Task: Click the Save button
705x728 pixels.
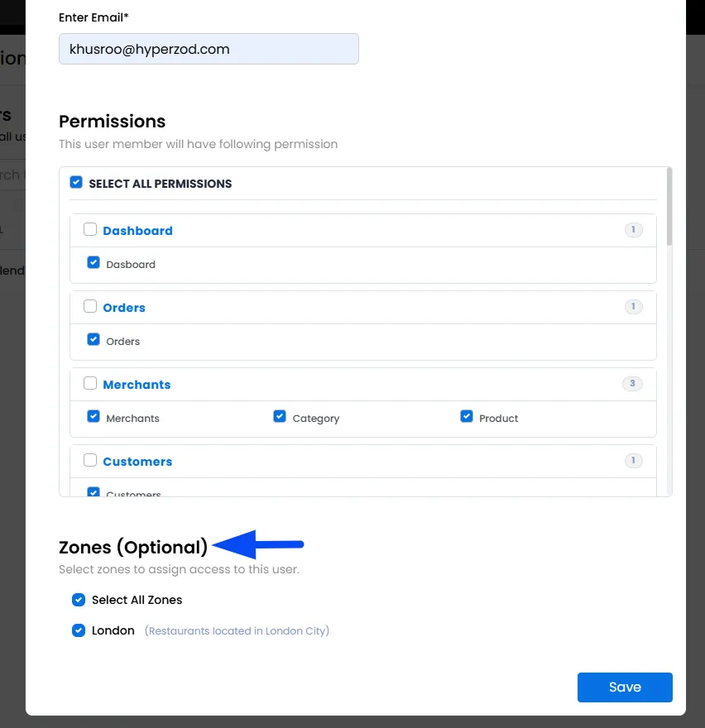Action: tap(625, 687)
